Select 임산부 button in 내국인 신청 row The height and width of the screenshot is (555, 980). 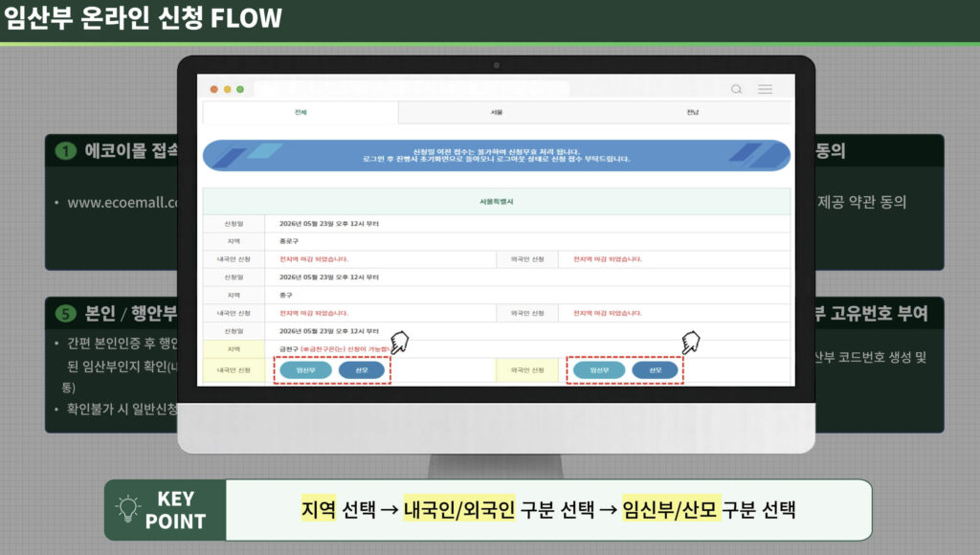(x=305, y=370)
